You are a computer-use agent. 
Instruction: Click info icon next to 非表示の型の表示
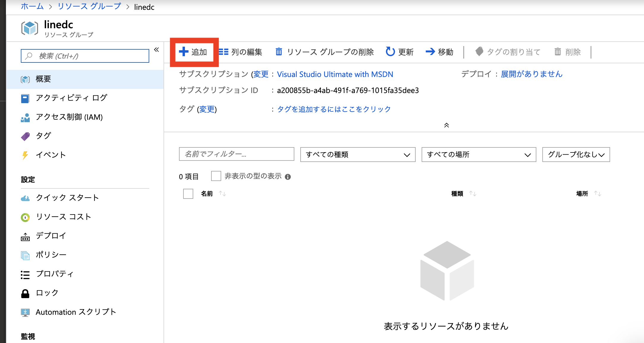[288, 177]
